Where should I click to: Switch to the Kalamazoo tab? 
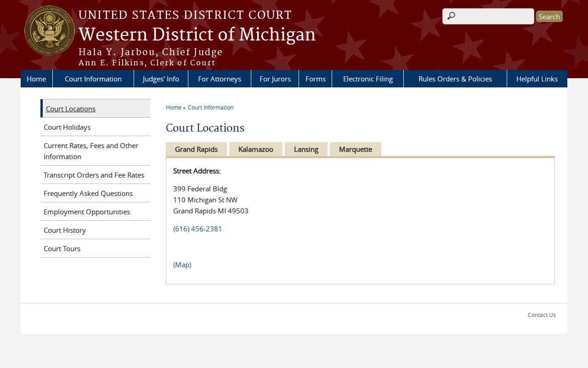tap(256, 149)
